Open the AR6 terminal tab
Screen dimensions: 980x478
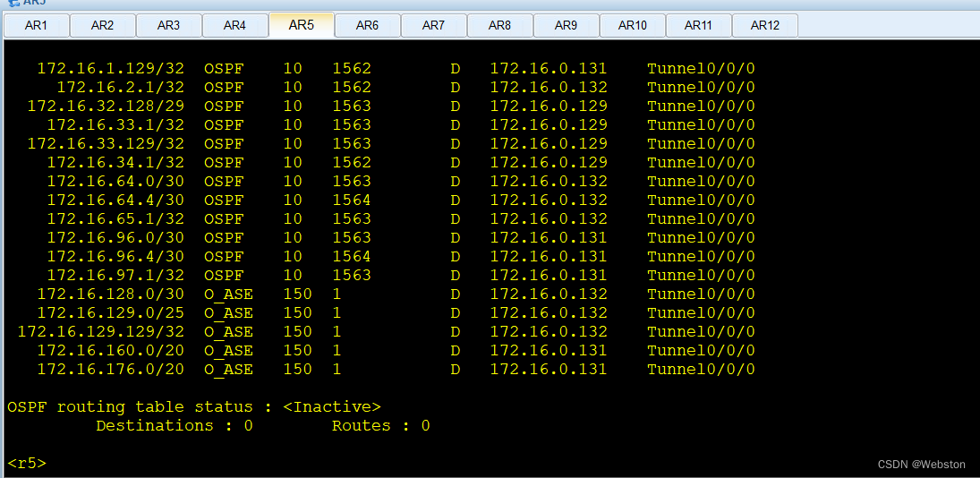[368, 26]
